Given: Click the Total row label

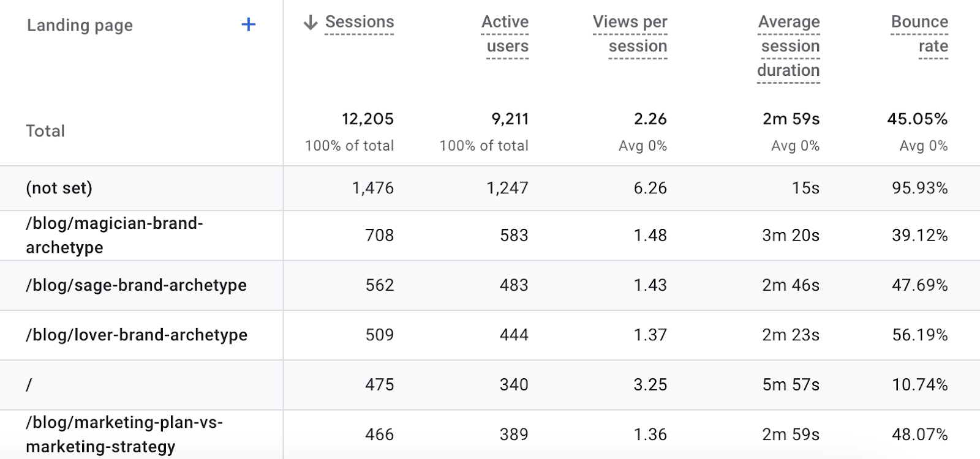Looking at the screenshot, I should (45, 131).
